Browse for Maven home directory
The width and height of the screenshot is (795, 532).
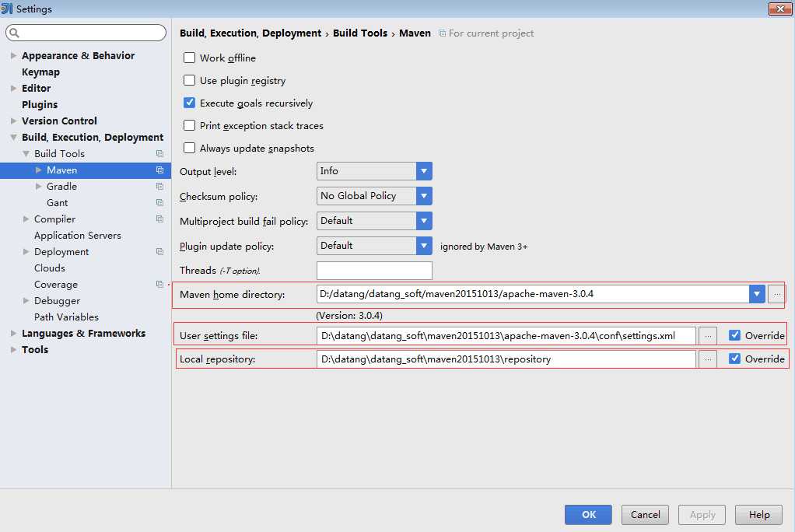tap(776, 294)
